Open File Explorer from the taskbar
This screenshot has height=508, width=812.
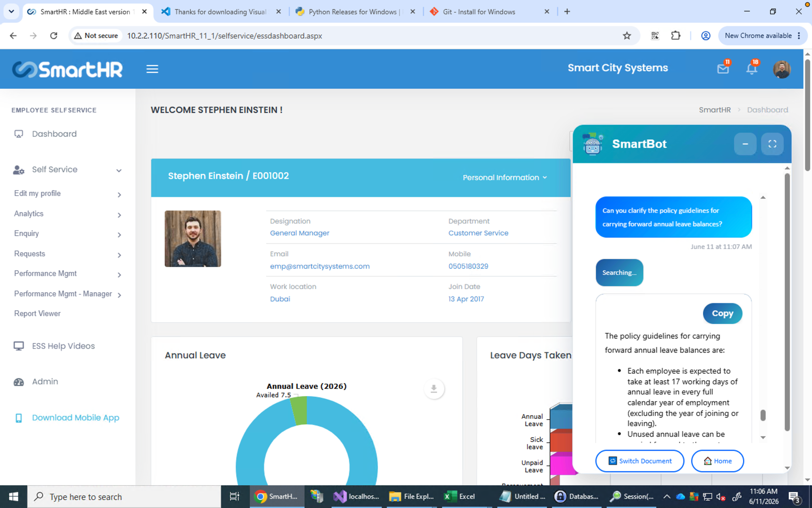click(411, 496)
